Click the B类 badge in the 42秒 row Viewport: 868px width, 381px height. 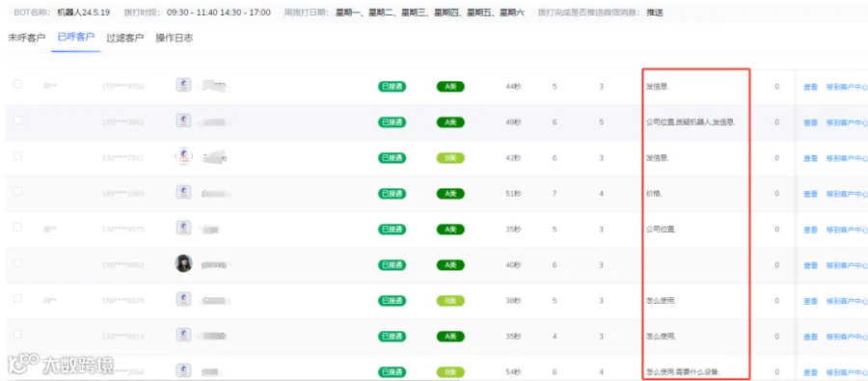pyautogui.click(x=450, y=158)
